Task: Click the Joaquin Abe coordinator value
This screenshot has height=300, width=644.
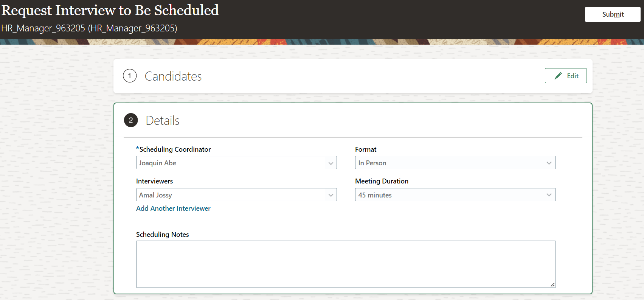Action: coord(158,163)
